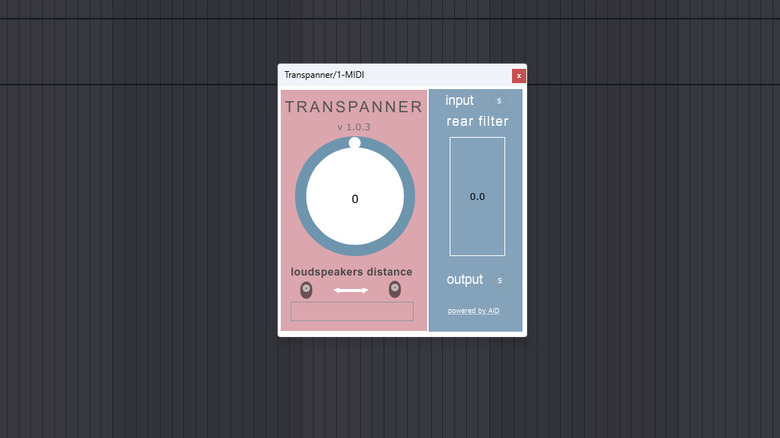Click the loudspeakers distance input field
The width and height of the screenshot is (780, 438).
[x=352, y=312]
